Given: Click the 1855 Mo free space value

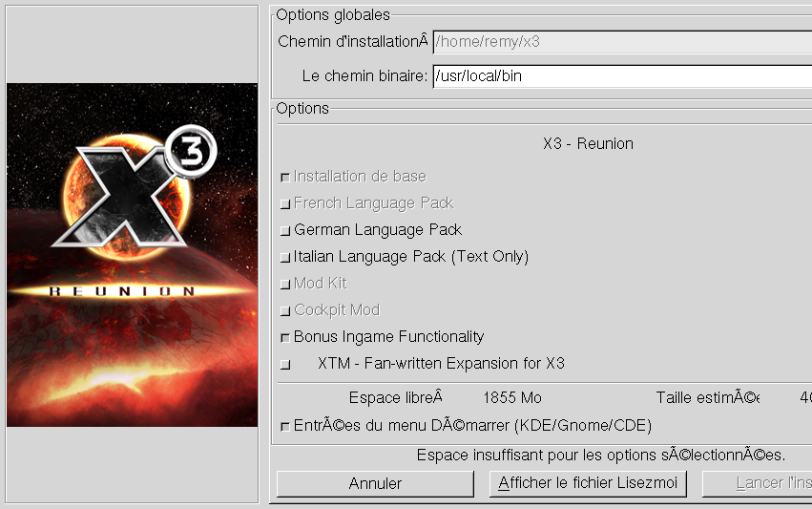Looking at the screenshot, I should [512, 397].
